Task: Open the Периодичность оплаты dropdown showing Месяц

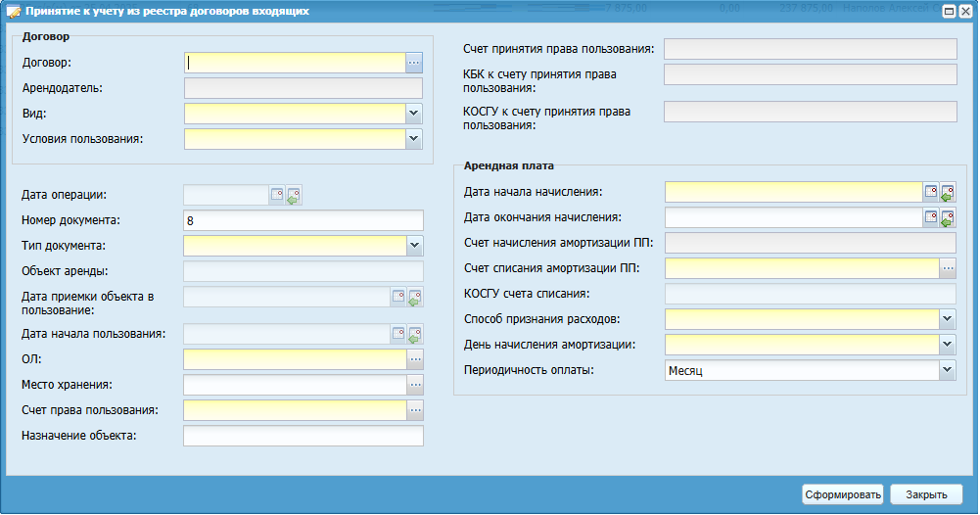Action: pos(947,370)
